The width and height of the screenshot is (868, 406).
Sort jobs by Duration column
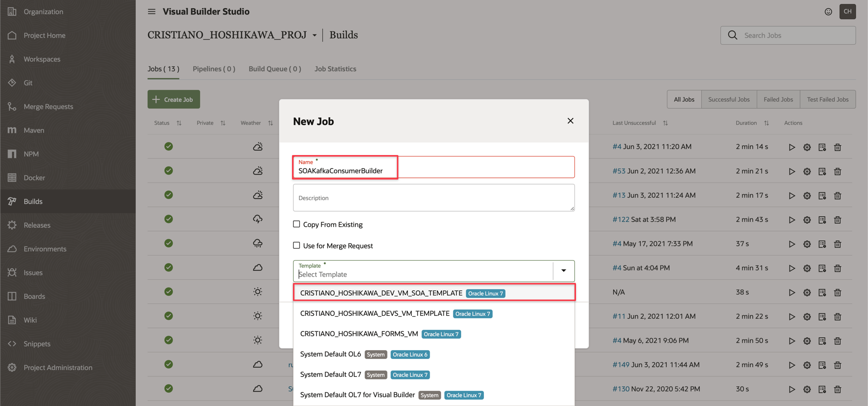pyautogui.click(x=766, y=123)
